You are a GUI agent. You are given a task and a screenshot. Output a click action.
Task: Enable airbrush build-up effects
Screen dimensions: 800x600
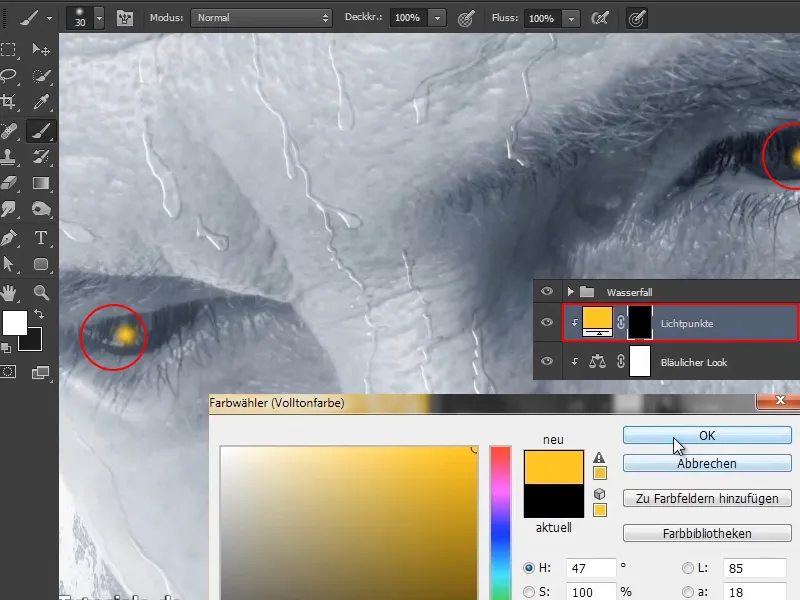pyautogui.click(x=600, y=19)
